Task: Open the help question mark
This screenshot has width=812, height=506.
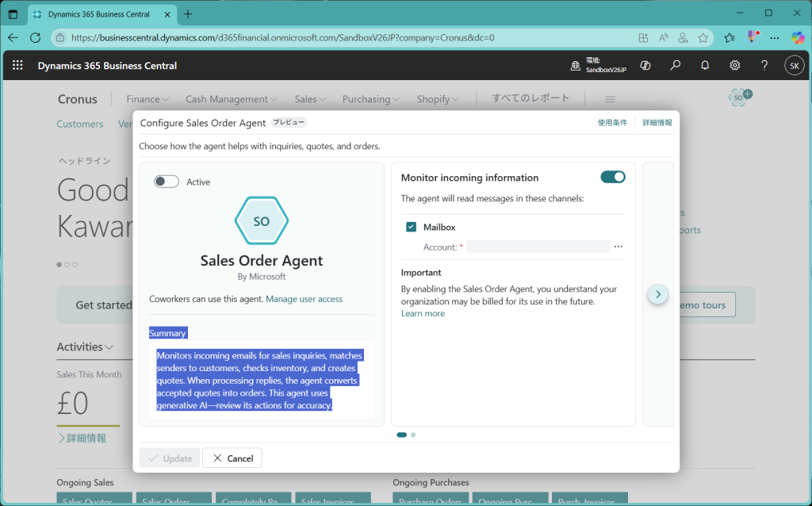Action: point(764,65)
